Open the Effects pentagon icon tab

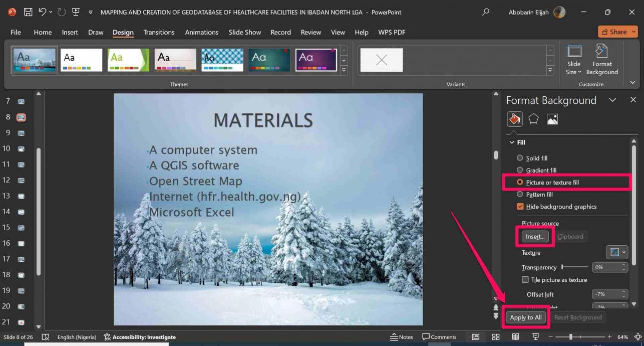(533, 119)
